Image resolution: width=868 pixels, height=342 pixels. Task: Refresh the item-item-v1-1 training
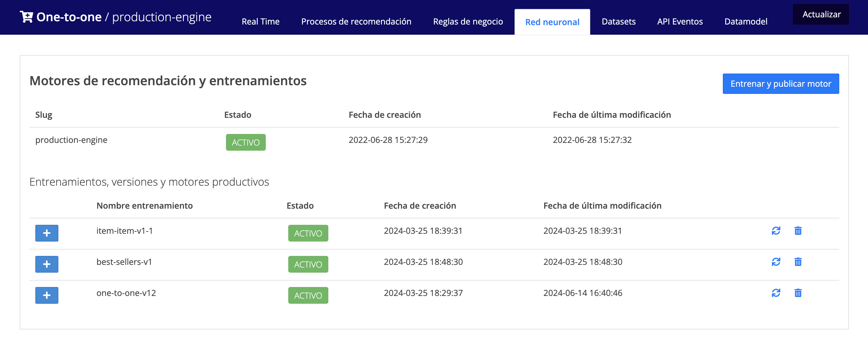(776, 230)
